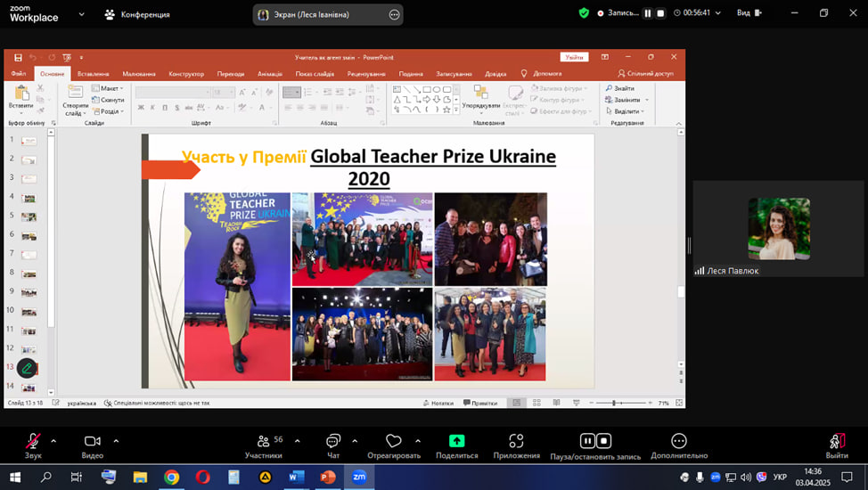Unmute the microphone with the Звук button
This screenshot has height=490, width=868.
[33, 442]
